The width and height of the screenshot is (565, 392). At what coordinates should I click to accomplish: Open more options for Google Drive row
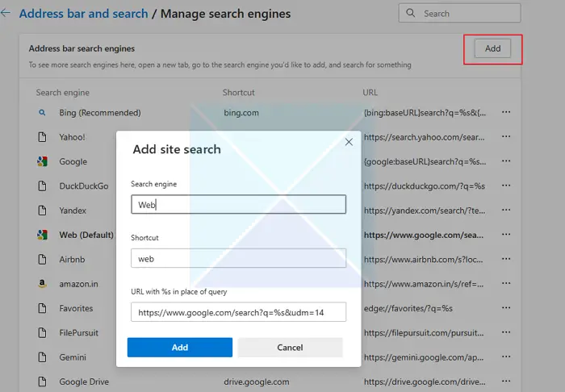point(506,381)
